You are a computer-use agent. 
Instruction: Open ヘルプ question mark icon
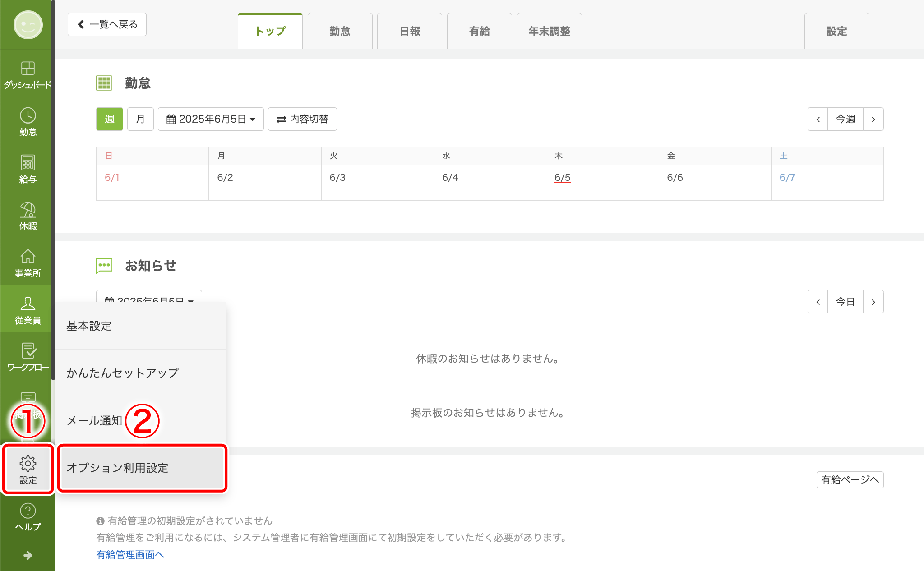click(x=28, y=517)
